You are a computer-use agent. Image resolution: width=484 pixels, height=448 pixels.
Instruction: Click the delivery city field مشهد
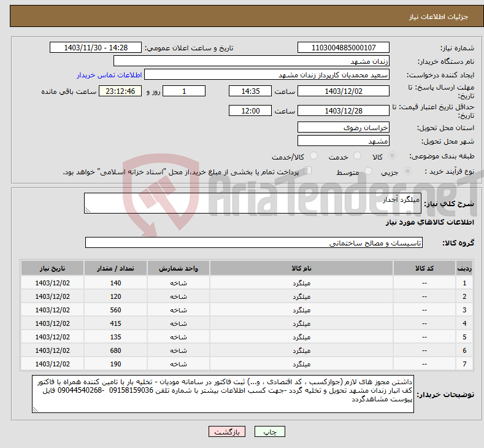click(x=344, y=141)
